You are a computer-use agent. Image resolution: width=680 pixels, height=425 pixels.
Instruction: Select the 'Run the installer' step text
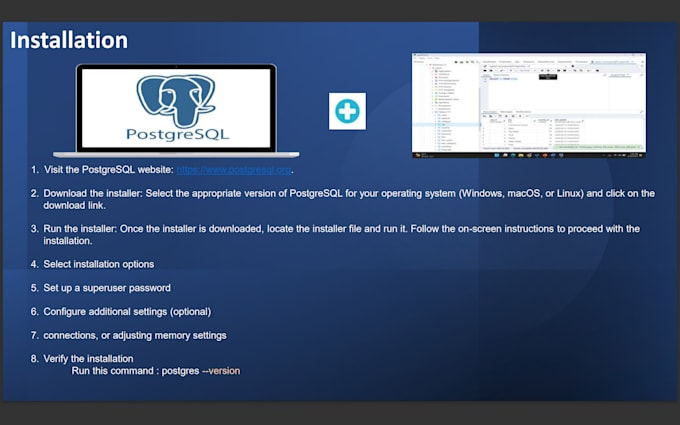tap(341, 235)
